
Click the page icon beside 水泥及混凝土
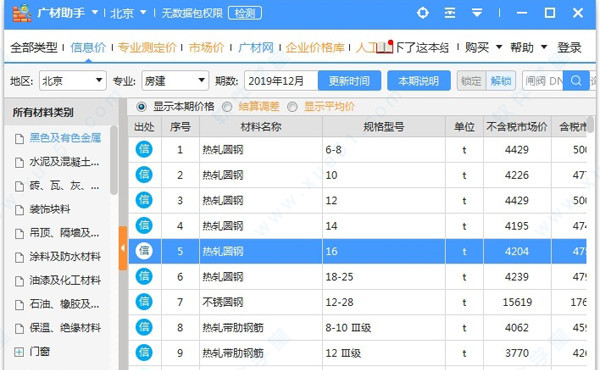(x=19, y=163)
